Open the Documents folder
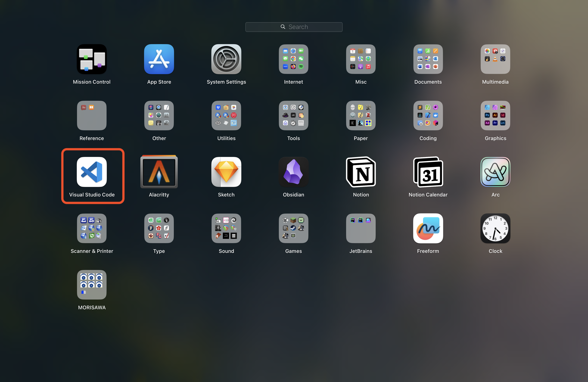588x382 pixels. coord(428,59)
